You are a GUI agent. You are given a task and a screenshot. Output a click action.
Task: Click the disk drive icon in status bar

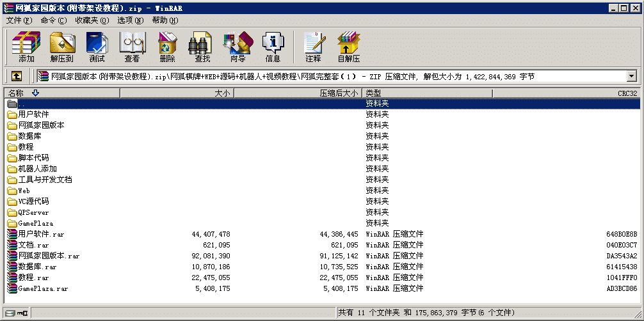tap(10, 313)
